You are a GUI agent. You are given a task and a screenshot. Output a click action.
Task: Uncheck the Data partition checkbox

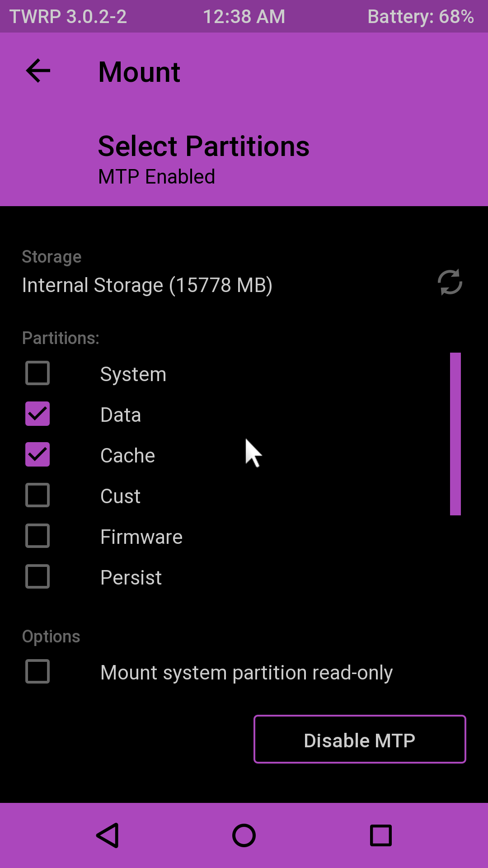[38, 414]
